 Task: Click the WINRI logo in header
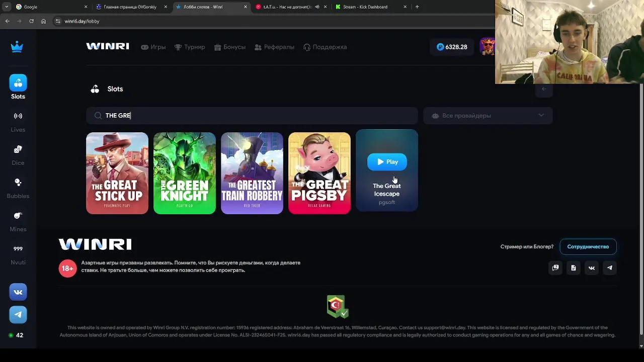point(108,46)
